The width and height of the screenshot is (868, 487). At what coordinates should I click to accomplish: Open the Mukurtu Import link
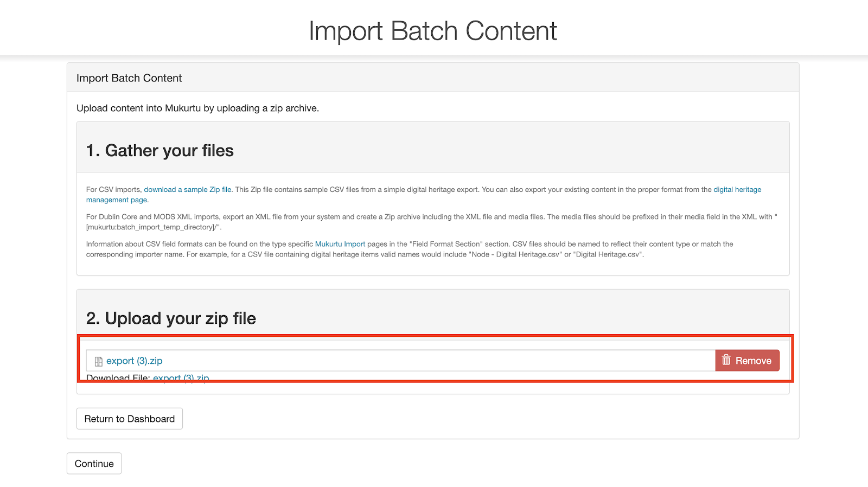coord(340,244)
